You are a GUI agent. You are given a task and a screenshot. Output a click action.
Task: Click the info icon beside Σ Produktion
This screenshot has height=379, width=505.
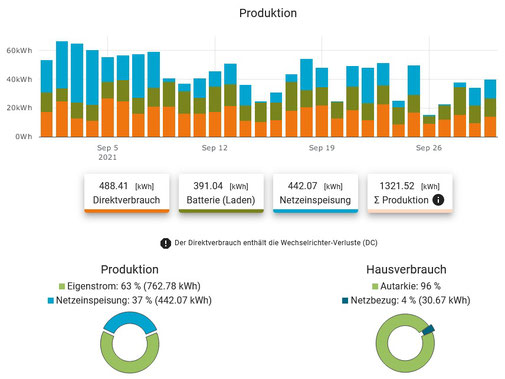click(438, 200)
